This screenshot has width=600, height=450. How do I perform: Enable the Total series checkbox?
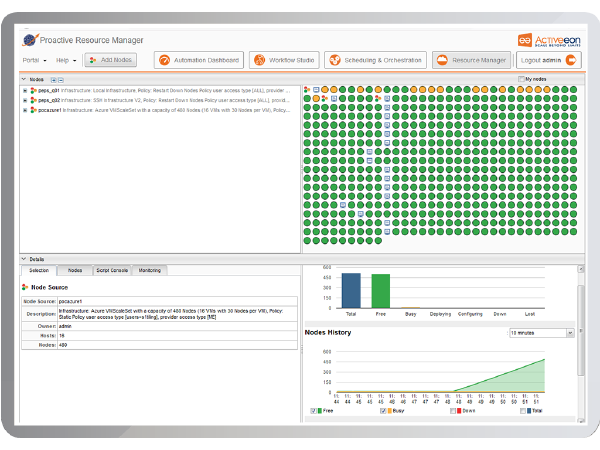click(523, 411)
